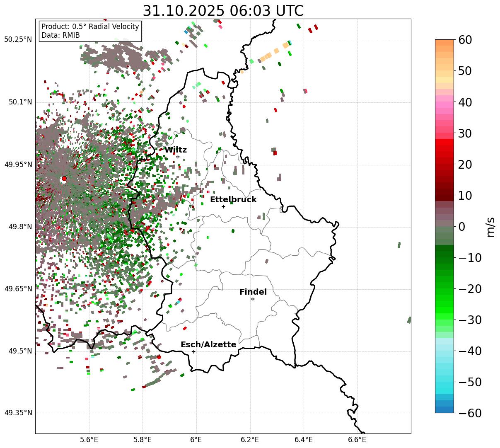Click the colorbar value 60

(x=466, y=40)
